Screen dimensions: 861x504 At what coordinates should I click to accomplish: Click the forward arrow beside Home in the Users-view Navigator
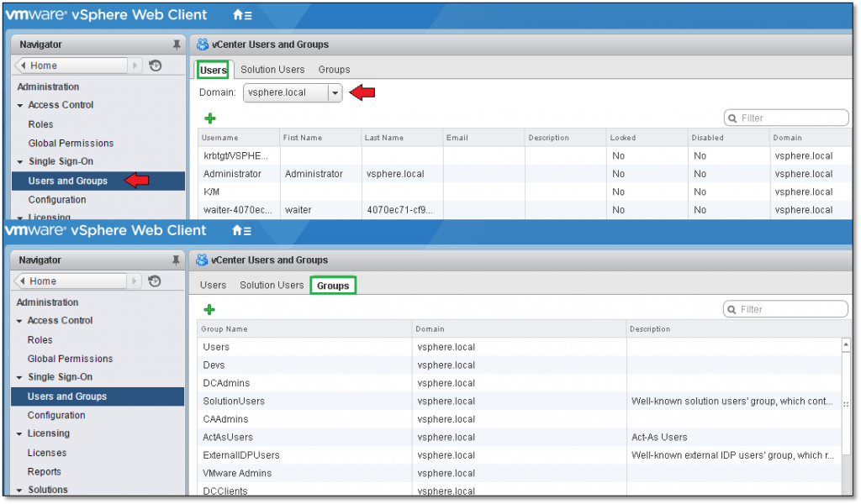coord(135,66)
